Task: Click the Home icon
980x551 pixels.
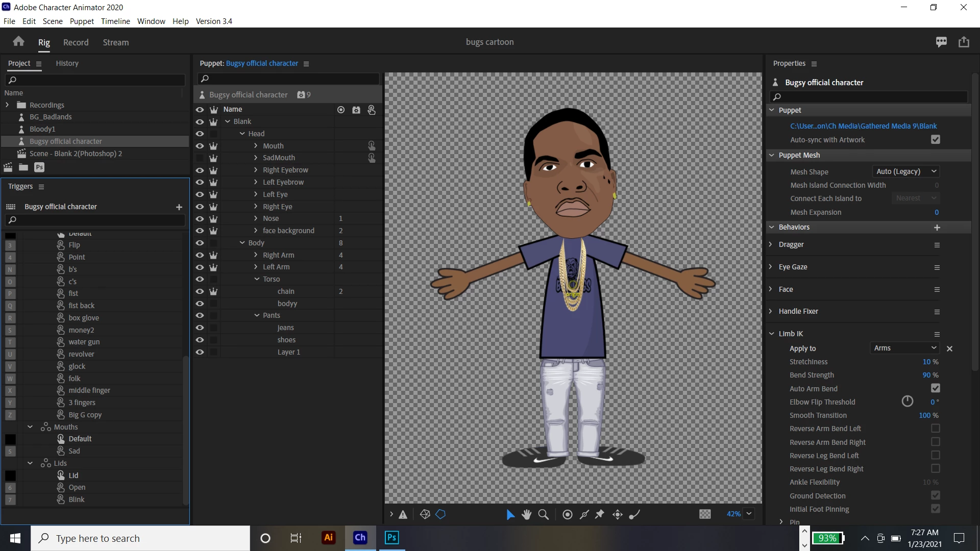Action: pyautogui.click(x=19, y=42)
